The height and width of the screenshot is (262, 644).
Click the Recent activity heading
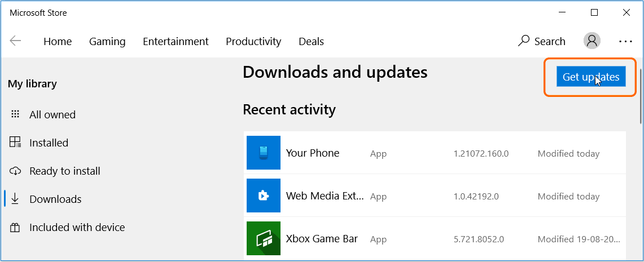coord(289,109)
